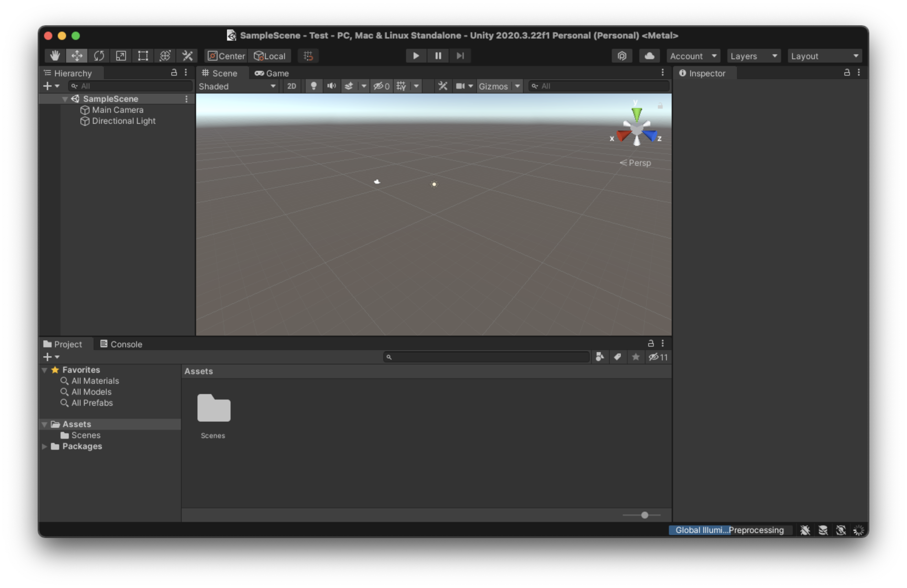The height and width of the screenshot is (588, 907).
Task: Switch to the Game tab
Action: click(272, 73)
